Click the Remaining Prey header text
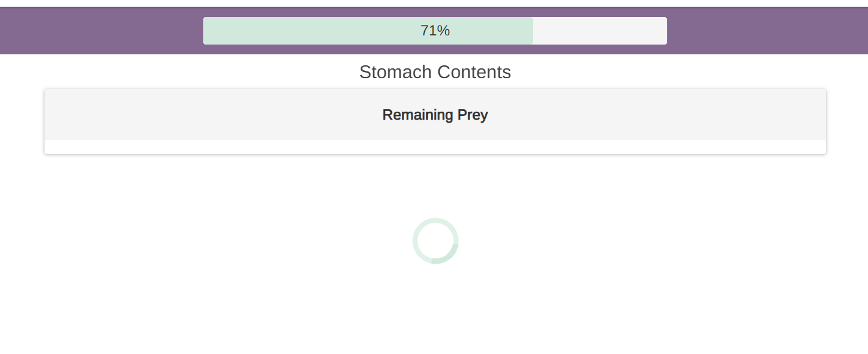868x354 pixels. point(435,115)
